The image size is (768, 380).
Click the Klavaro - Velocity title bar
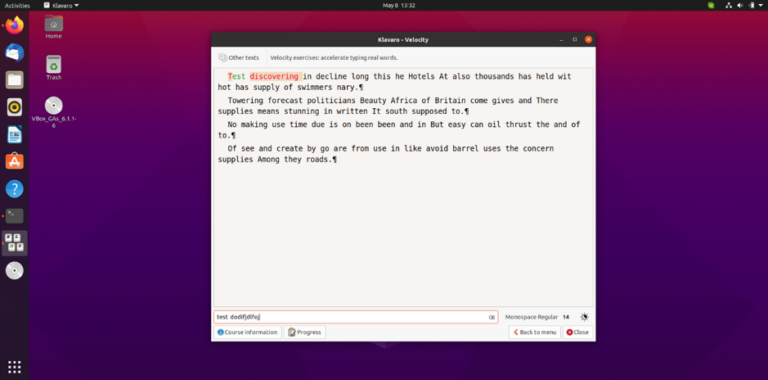pyautogui.click(x=403, y=40)
